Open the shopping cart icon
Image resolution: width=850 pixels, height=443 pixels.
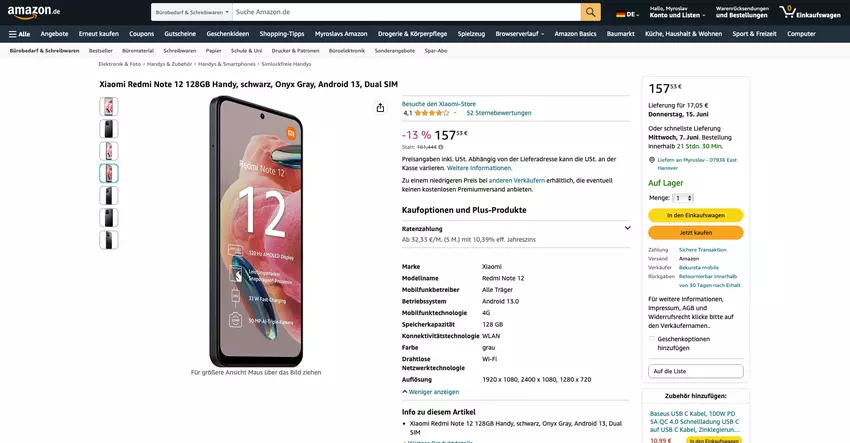(x=789, y=12)
